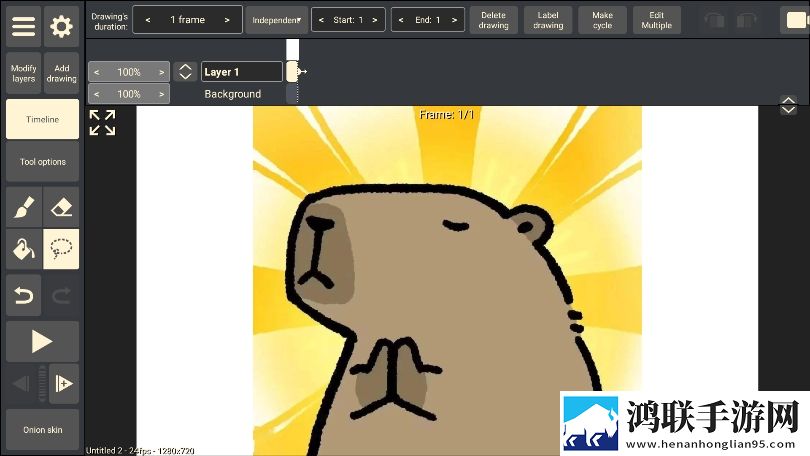Viewport: 810px width, 456px height.
Task: Select the Eraser tool
Action: [x=61, y=207]
